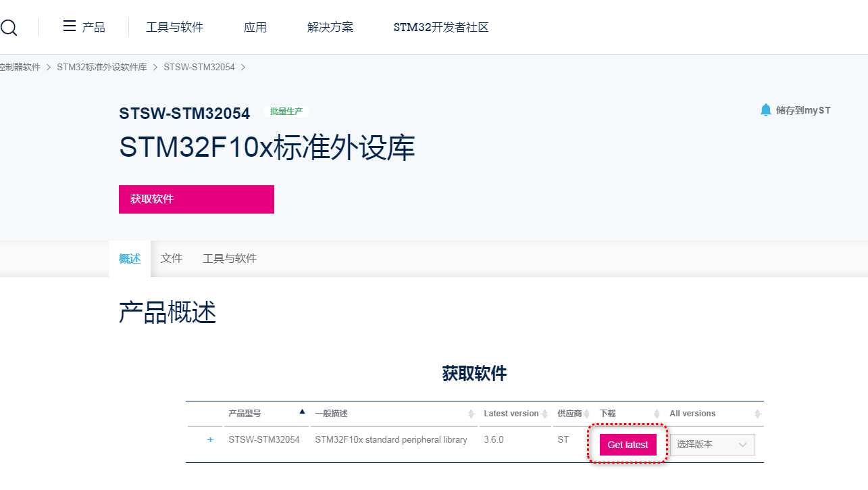Sort by 供应商 column arrows
This screenshot has height=490, width=868.
tap(587, 414)
